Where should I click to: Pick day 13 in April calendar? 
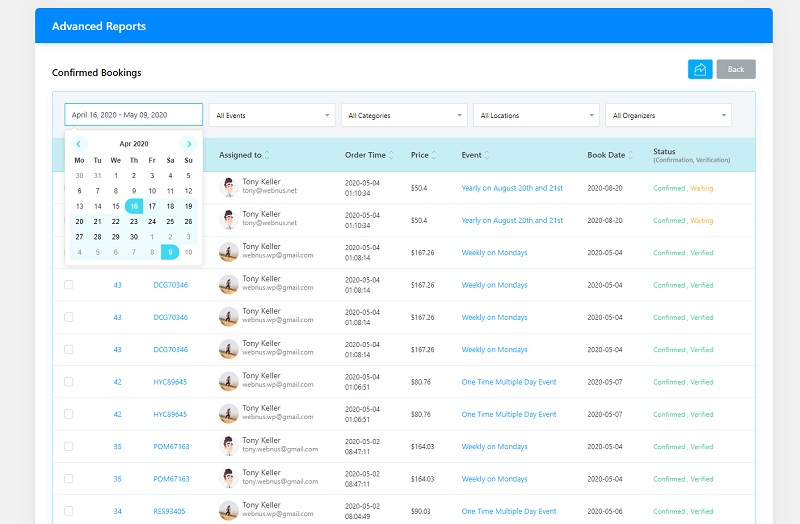click(79, 206)
